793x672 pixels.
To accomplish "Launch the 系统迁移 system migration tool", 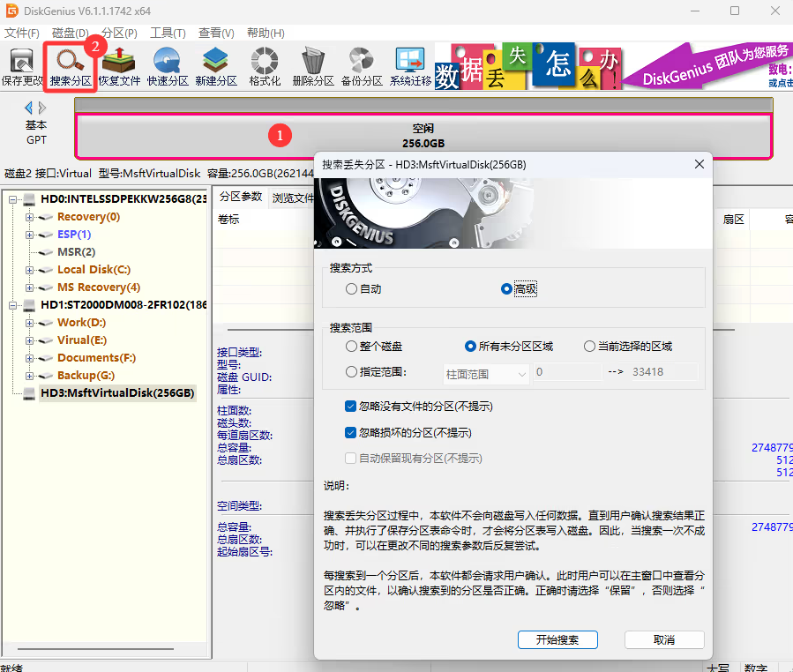I will (410, 67).
